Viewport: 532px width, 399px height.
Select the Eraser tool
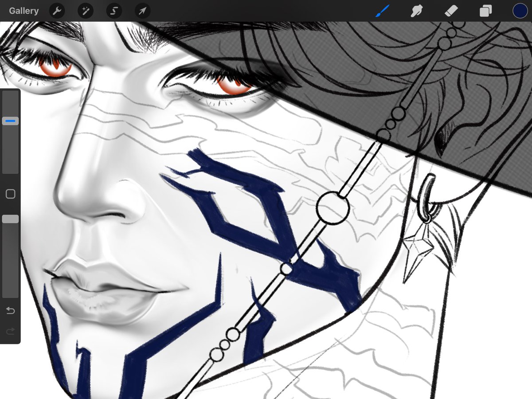pyautogui.click(x=451, y=11)
